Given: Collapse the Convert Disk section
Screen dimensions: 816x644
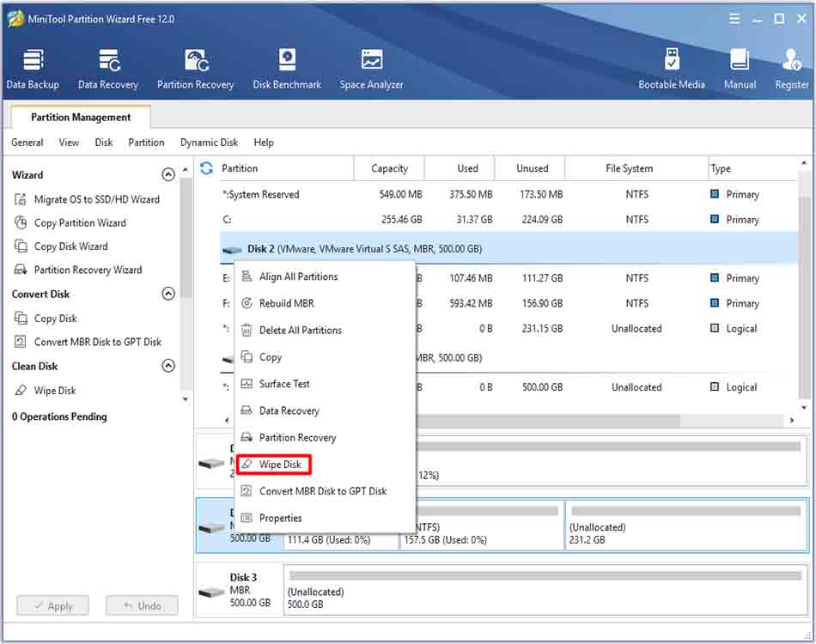Looking at the screenshot, I should pos(168,294).
